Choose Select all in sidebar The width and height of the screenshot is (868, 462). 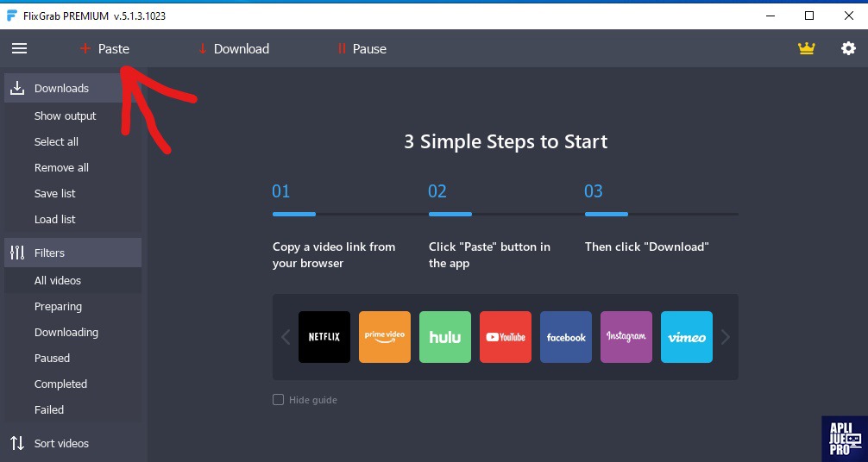click(x=56, y=141)
